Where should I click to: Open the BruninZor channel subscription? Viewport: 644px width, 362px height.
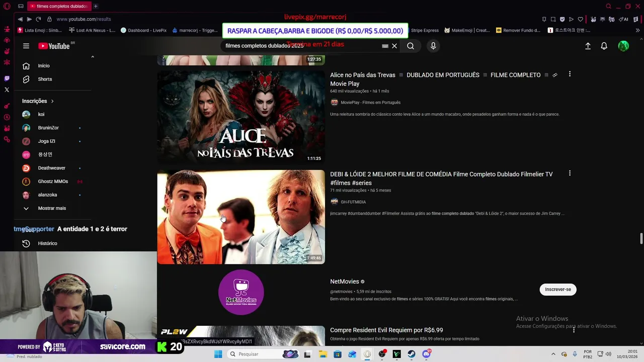point(53,128)
